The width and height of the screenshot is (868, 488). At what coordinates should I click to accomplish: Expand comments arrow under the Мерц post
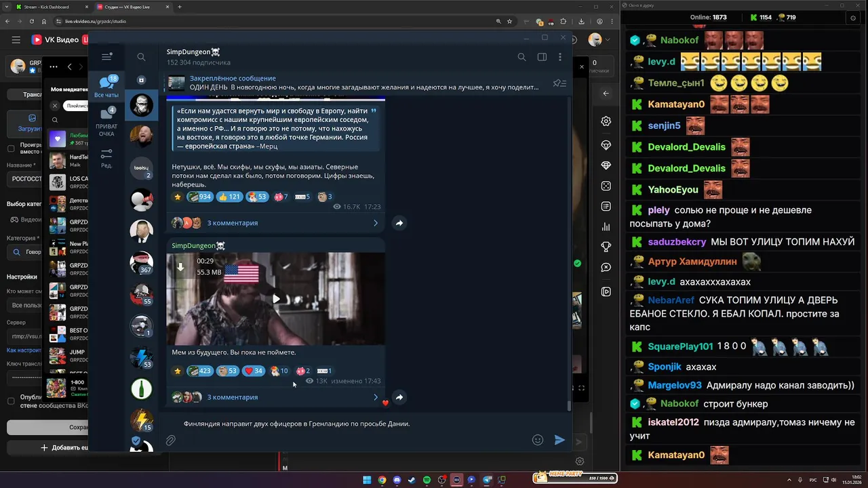click(x=376, y=223)
